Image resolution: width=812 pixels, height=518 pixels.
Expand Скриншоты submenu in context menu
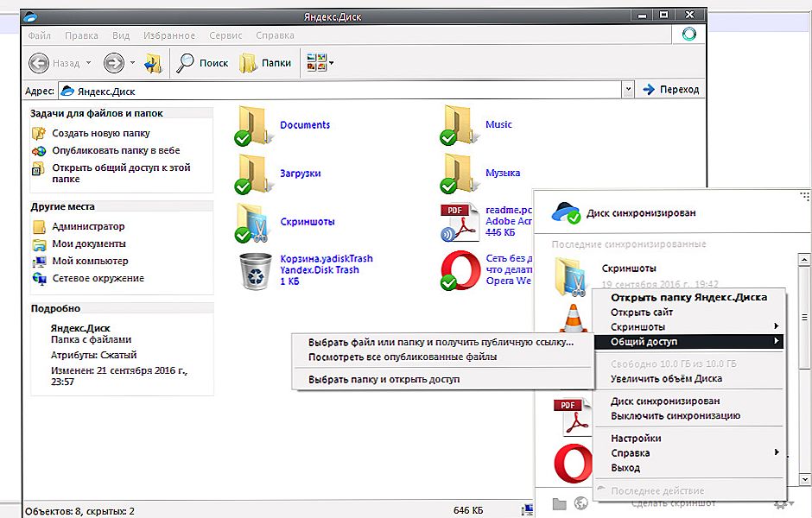(x=688, y=327)
